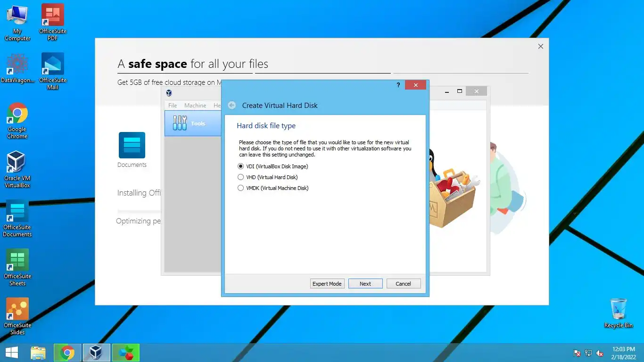Click the action center flag tray icon

tap(577, 353)
